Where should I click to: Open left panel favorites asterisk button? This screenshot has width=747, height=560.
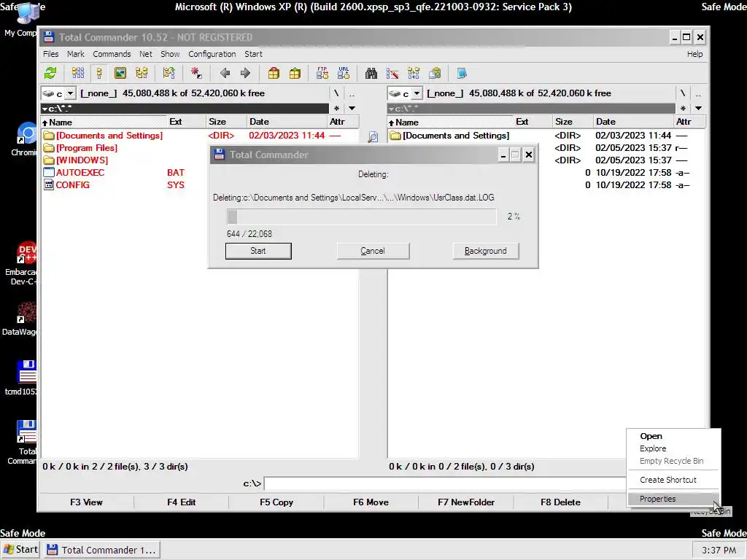(337, 109)
